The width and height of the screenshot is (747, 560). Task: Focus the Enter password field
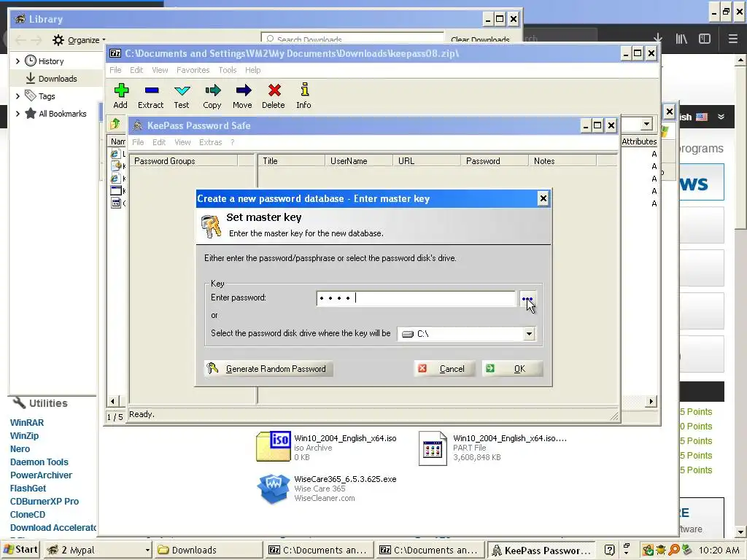pyautogui.click(x=415, y=298)
